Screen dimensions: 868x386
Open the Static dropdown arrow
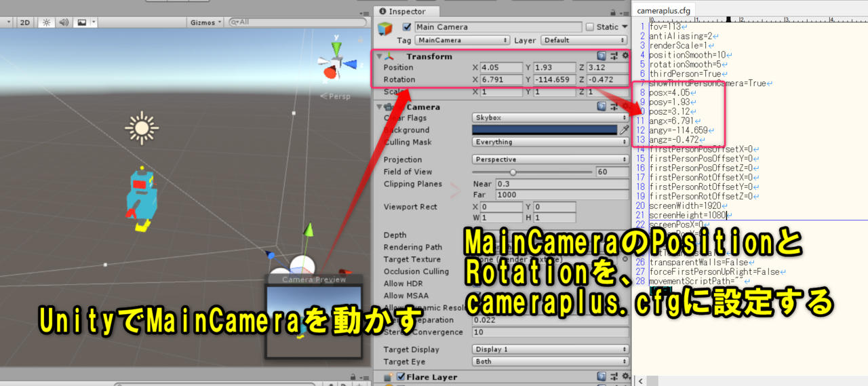click(625, 27)
